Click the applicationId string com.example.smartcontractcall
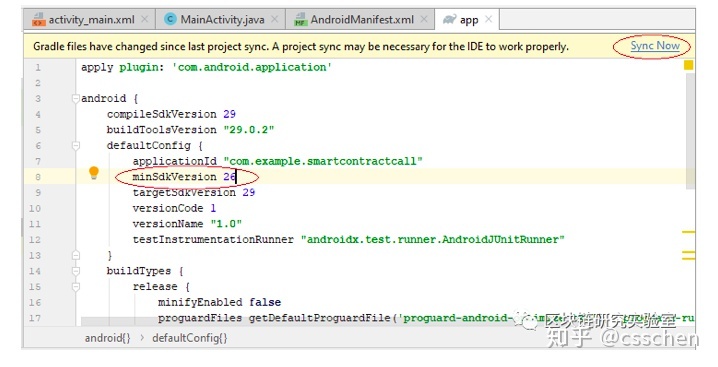The width and height of the screenshot is (718, 367). (323, 161)
